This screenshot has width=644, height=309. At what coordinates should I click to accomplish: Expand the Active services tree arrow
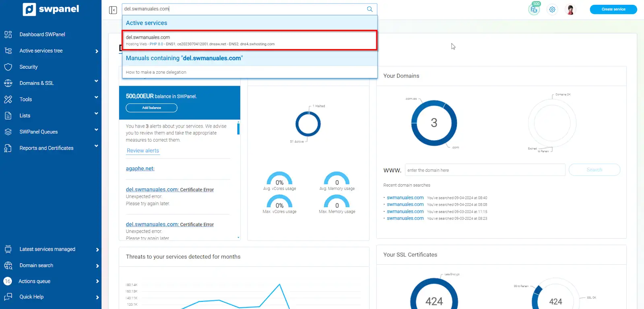97,51
